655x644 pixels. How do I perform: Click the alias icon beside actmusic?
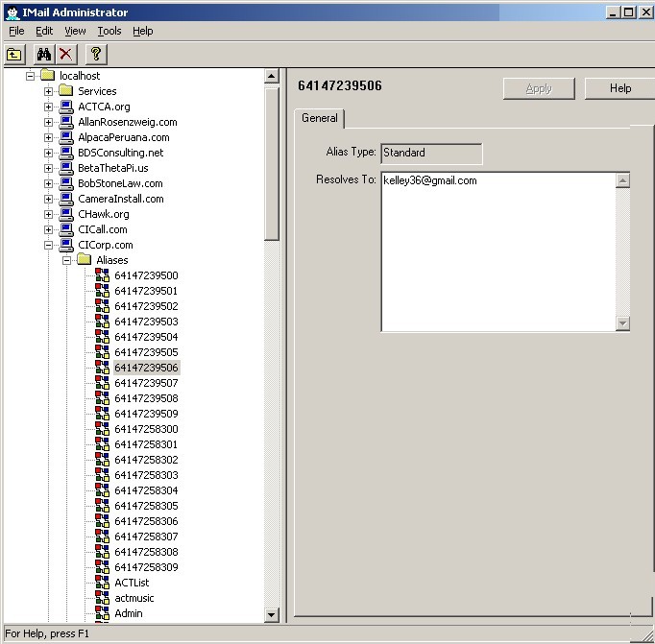(x=103, y=598)
